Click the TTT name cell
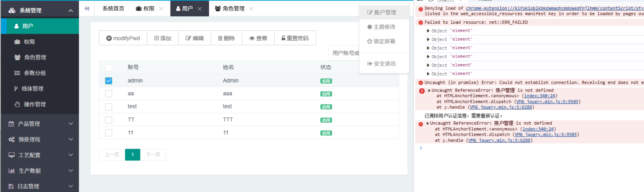 point(228,119)
